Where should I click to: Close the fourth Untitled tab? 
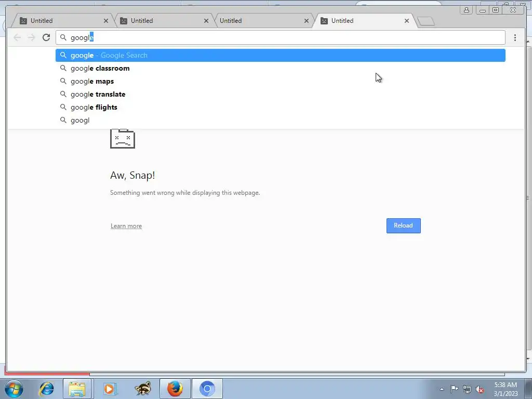(406, 21)
